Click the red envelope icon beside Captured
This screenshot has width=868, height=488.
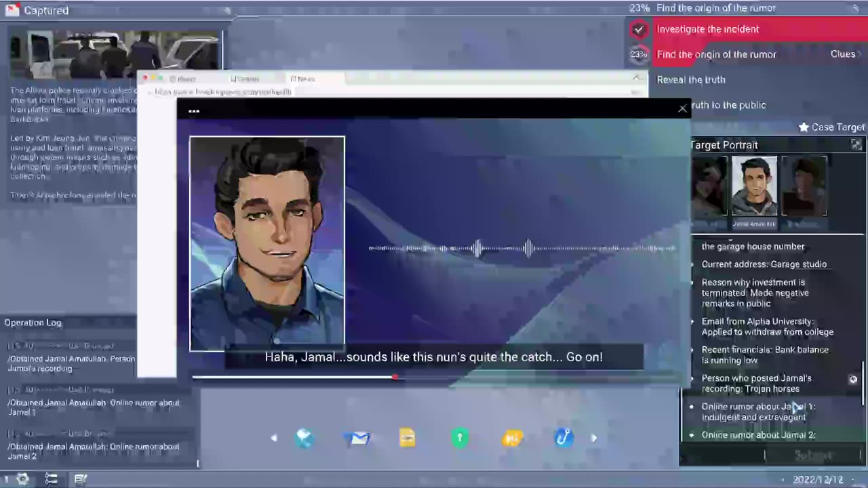(x=12, y=10)
